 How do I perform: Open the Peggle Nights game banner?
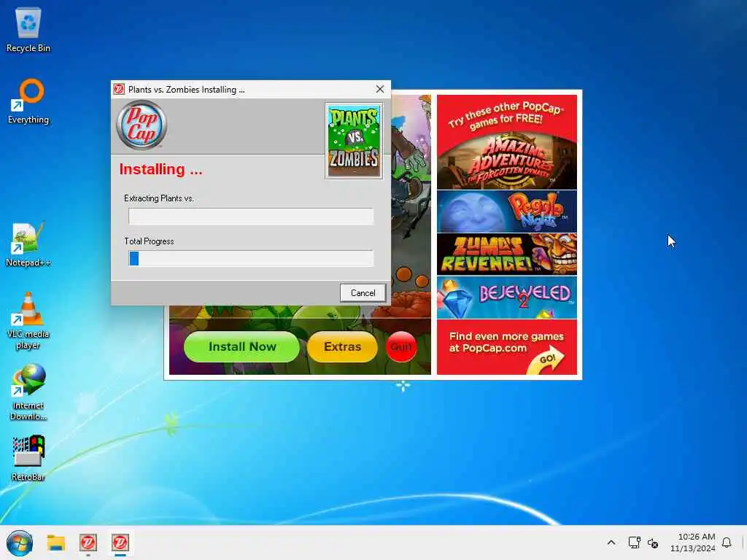(507, 211)
